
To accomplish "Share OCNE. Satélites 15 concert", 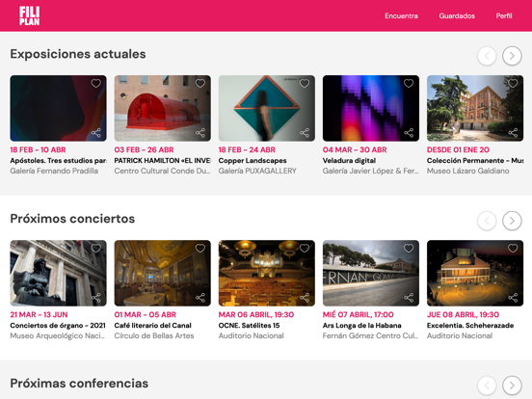I will click(x=305, y=298).
